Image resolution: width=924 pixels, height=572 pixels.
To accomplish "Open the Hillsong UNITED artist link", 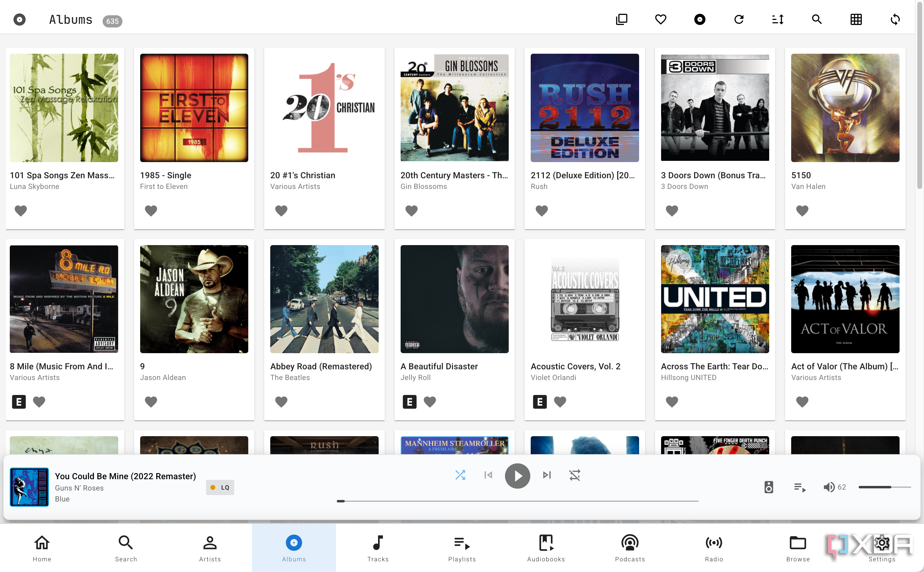I will click(x=688, y=378).
